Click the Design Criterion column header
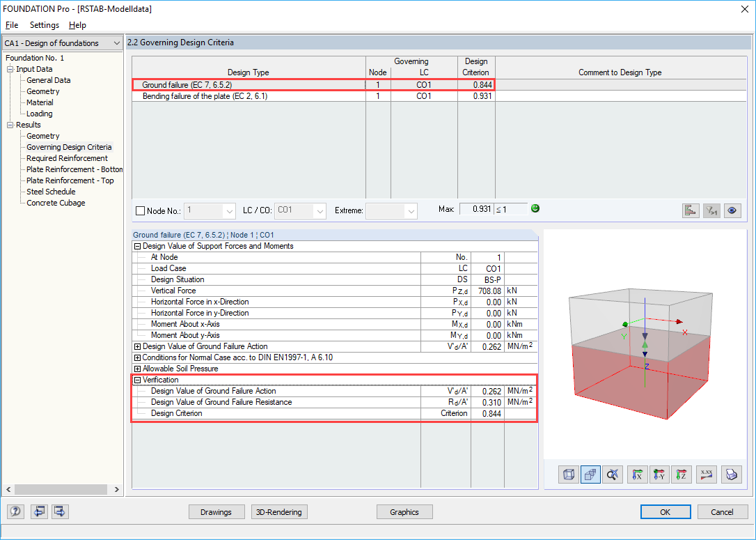 pos(476,67)
